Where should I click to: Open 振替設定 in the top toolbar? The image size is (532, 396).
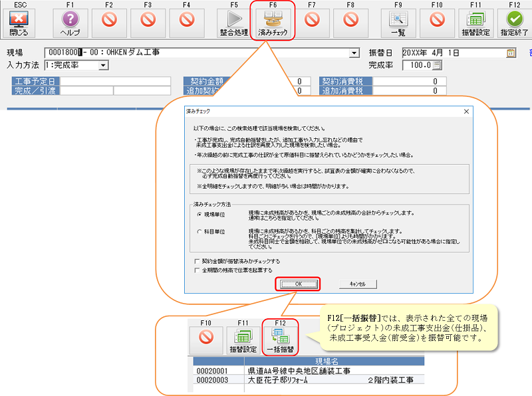click(475, 24)
